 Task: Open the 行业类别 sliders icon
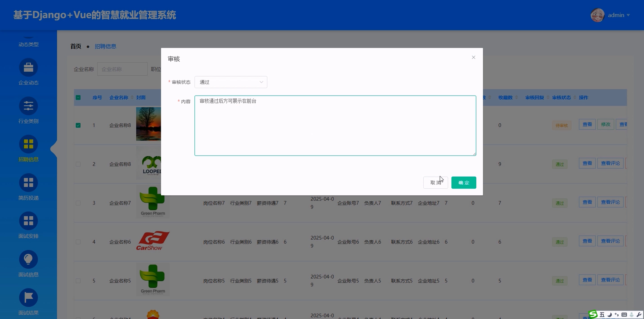28,106
